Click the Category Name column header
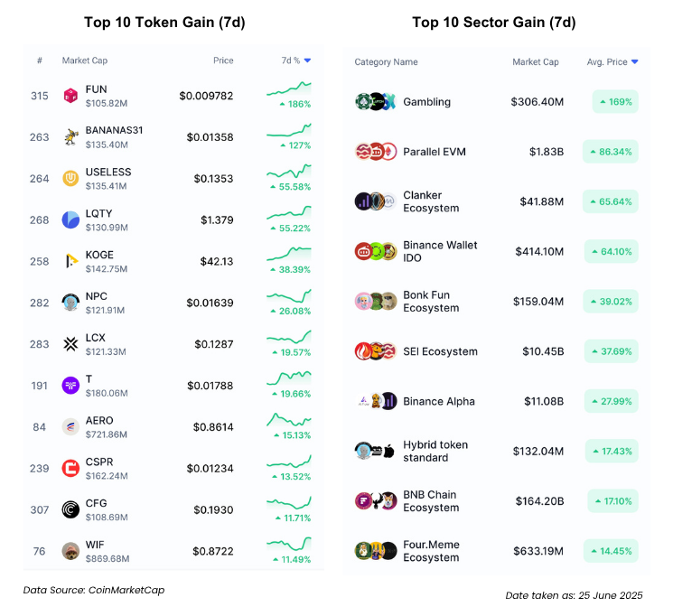 point(386,61)
